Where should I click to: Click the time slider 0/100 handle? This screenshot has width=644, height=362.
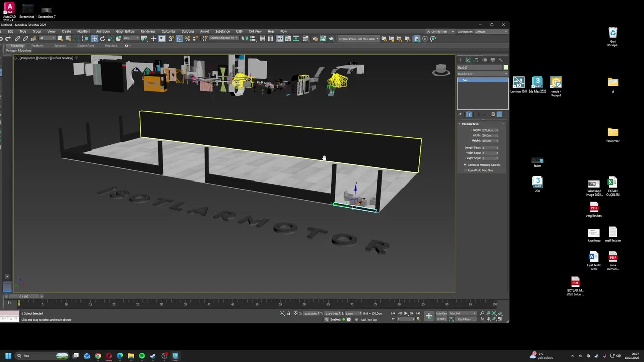tap(24, 296)
